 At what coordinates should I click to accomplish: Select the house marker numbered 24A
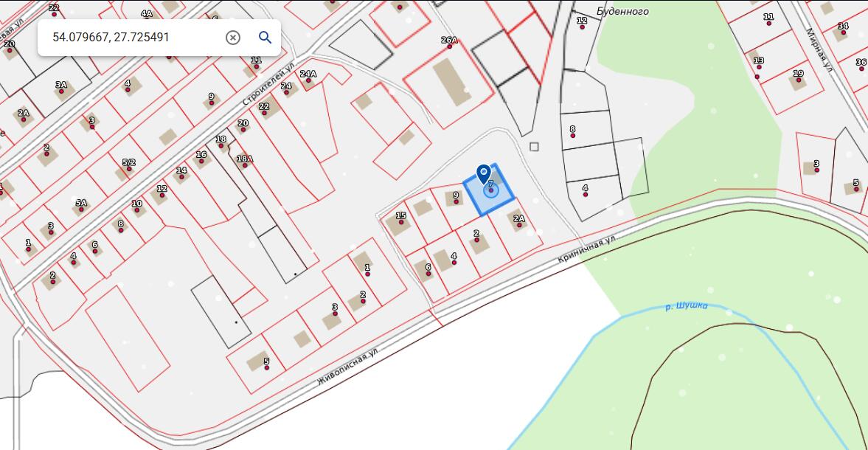click(x=308, y=80)
